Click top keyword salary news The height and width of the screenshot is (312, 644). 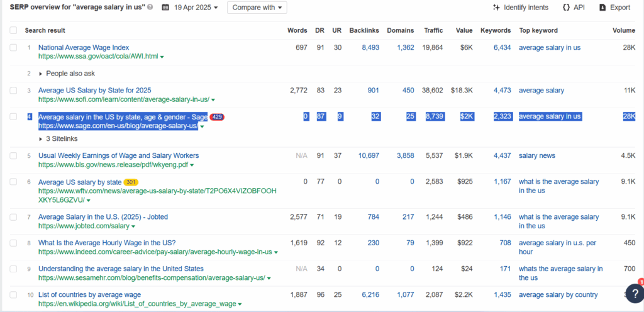(x=537, y=155)
